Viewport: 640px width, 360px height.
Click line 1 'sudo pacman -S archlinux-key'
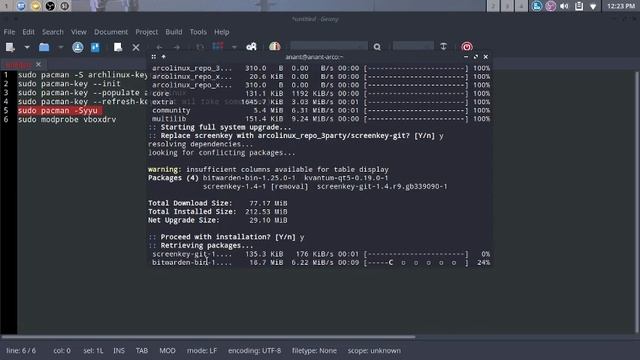coord(82,75)
